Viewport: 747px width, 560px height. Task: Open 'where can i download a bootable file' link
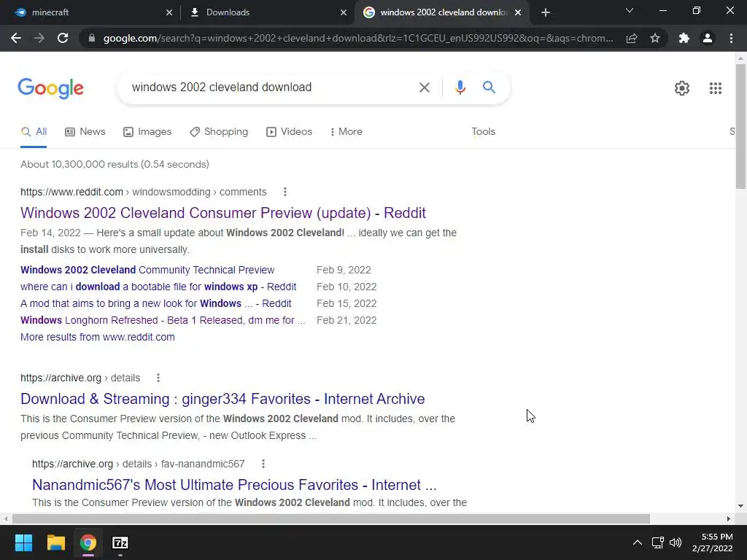pos(158,287)
